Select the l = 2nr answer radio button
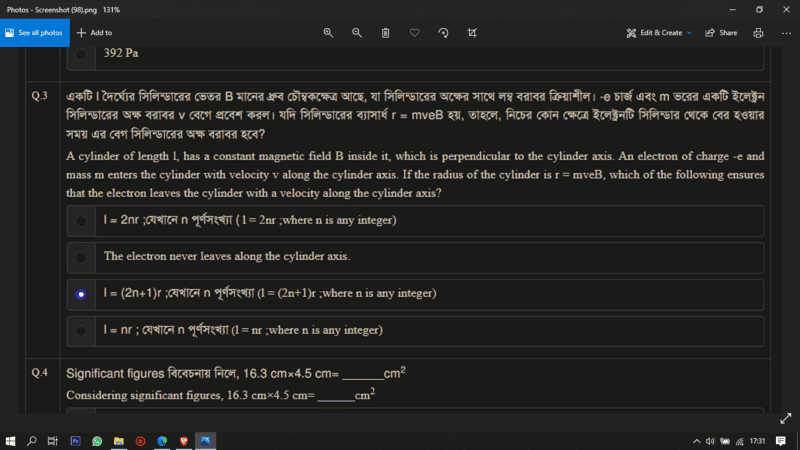Viewport: 800px width, 450px height. 81,221
